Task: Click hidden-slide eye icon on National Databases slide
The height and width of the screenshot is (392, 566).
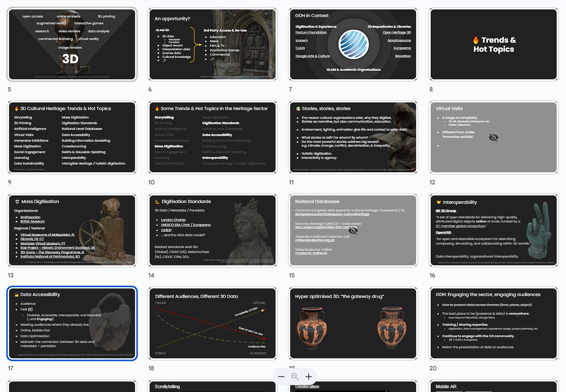Action: [353, 231]
